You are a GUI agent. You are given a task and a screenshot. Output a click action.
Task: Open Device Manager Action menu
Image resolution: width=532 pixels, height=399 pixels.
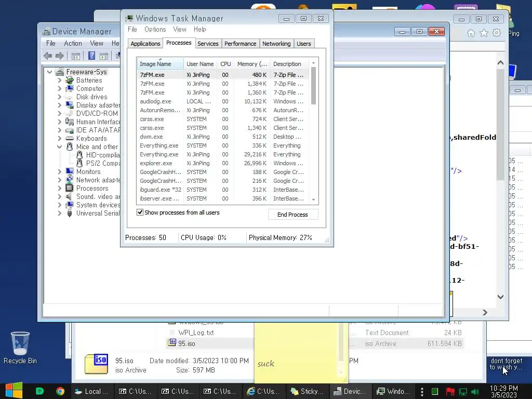[73, 44]
